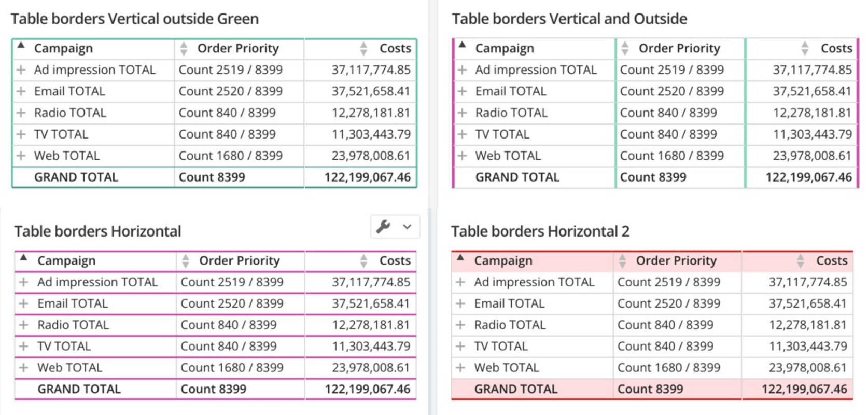Click the title Table borders Horizontal 2
The image size is (868, 415).
tap(540, 231)
